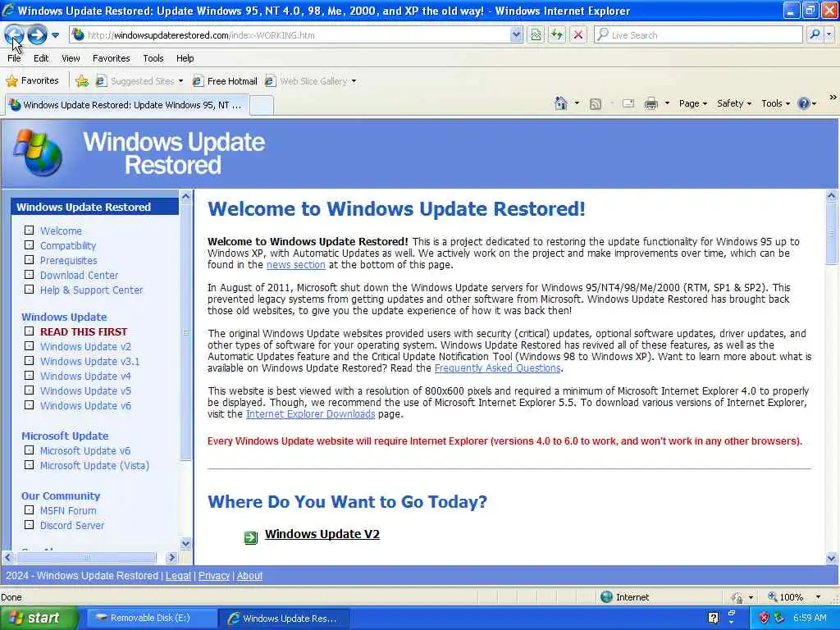Screen dimensions: 840x630
Task: Open the Help menu
Action: 185,58
